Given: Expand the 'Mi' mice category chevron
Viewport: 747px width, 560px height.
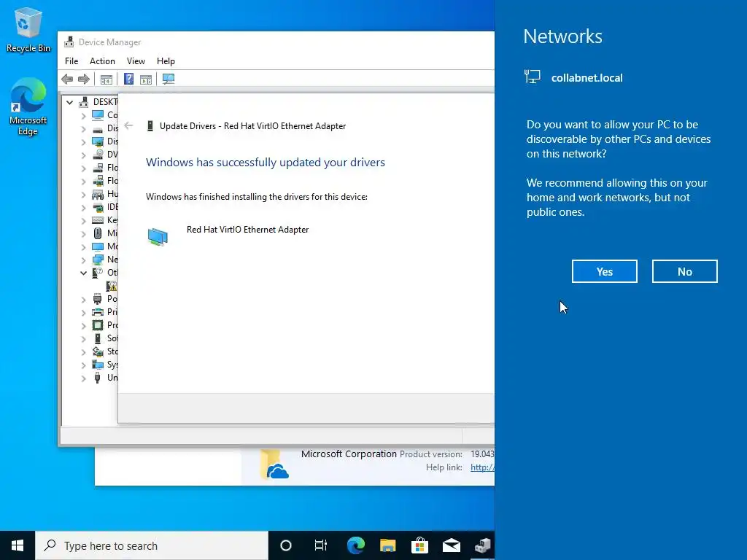Looking at the screenshot, I should click(x=83, y=233).
